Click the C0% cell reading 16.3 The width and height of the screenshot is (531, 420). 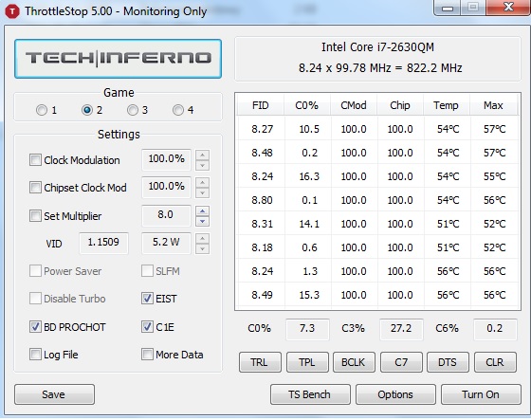pyautogui.click(x=308, y=176)
